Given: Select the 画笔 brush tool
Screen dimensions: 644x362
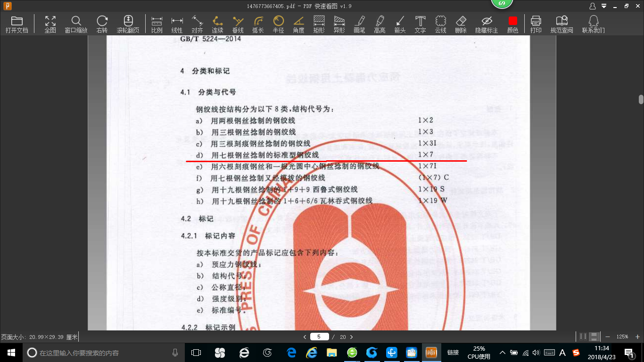Looking at the screenshot, I should tap(359, 25).
